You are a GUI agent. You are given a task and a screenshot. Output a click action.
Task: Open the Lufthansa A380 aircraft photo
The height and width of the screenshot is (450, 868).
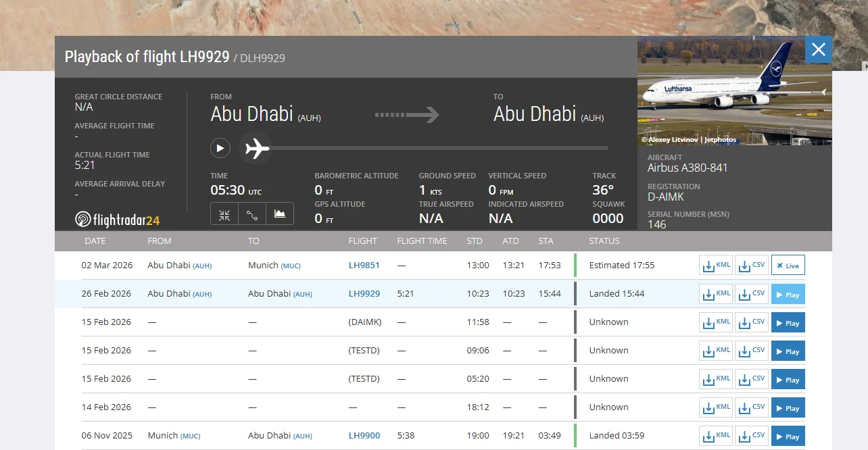click(x=735, y=91)
